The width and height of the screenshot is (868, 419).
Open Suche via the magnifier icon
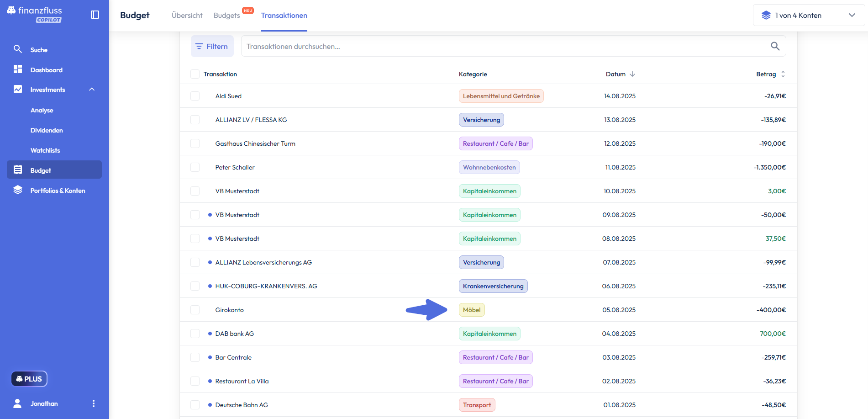point(18,49)
